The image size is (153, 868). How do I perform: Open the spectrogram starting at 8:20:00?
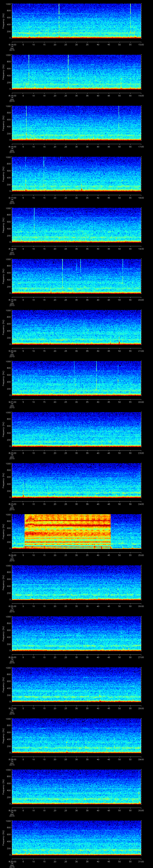pyautogui.click(x=76, y=327)
